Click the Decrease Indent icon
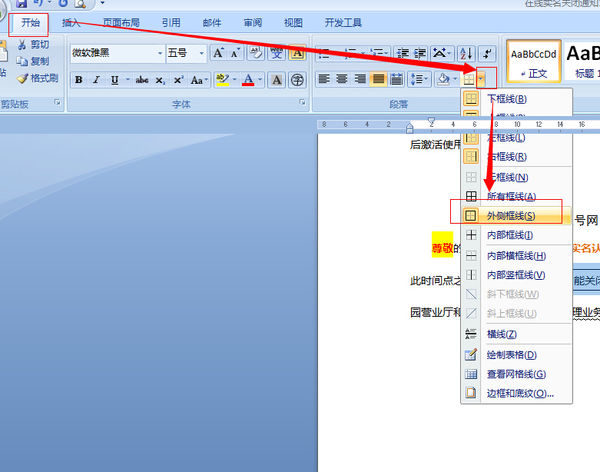This screenshot has height=472, width=600. click(x=403, y=53)
